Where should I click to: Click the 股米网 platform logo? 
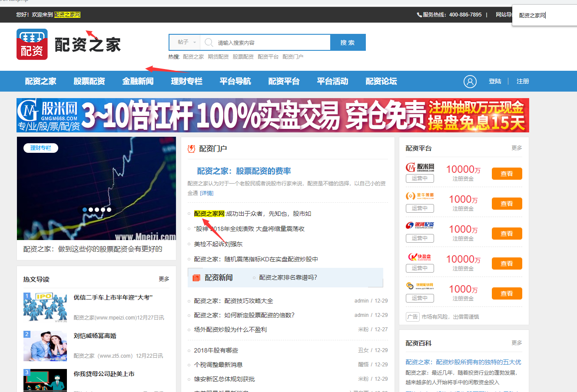[420, 167]
